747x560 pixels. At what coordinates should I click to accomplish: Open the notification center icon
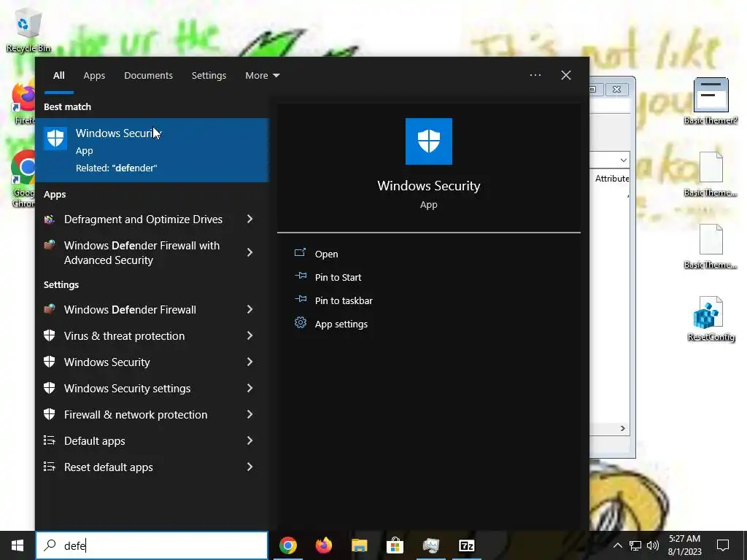(723, 545)
